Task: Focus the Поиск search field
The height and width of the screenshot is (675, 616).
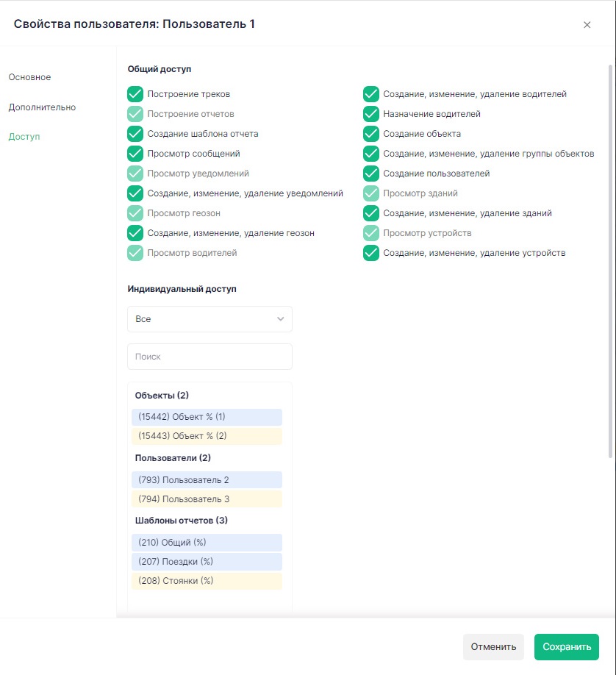Action: [x=209, y=357]
